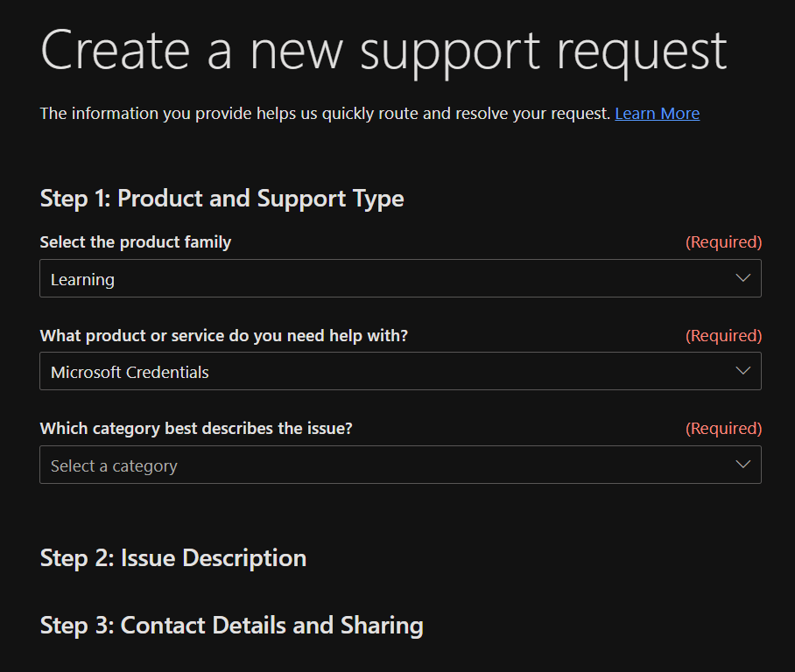
Task: Expand Step 3: Contact Details and Sharing
Action: [x=231, y=626]
